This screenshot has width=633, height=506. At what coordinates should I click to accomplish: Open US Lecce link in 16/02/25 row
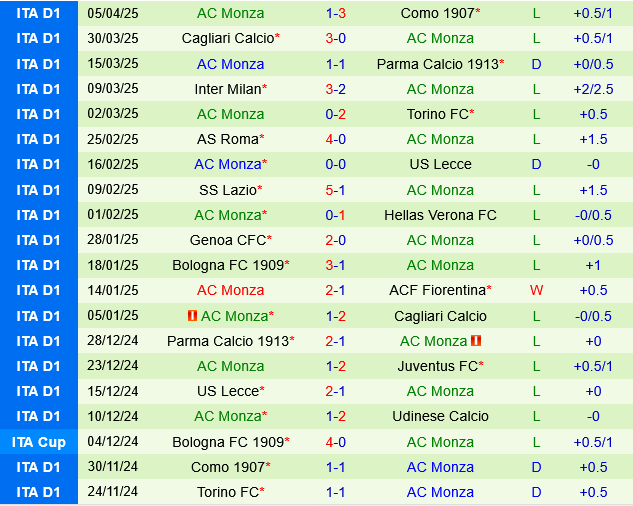(x=440, y=164)
